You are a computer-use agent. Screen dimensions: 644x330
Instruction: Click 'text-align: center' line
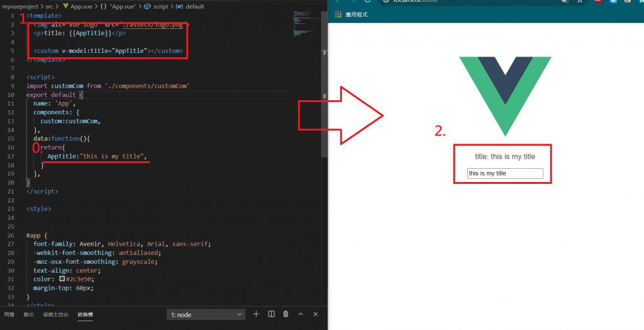coord(67,270)
